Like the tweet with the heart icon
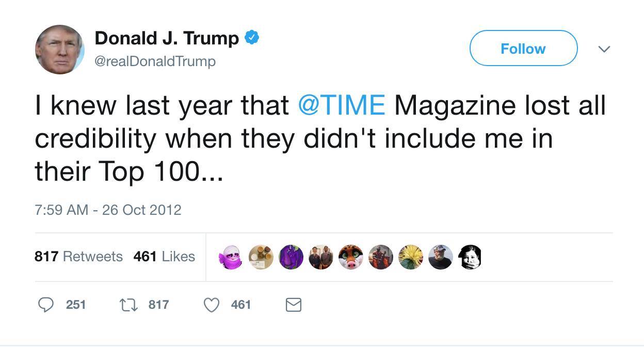The height and width of the screenshot is (347, 644). [212, 305]
